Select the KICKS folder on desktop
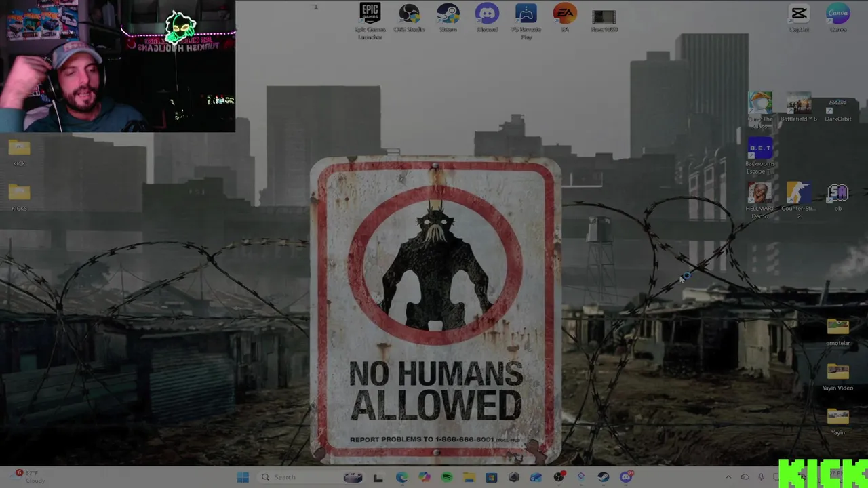Viewport: 868px width, 488px height. [x=19, y=197]
